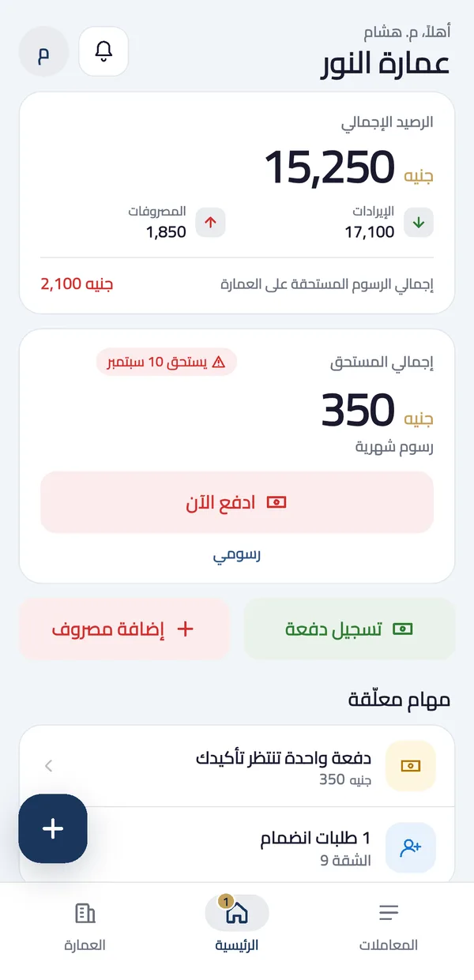Tap the warning icon on due September 10 badge
Image resolution: width=474 pixels, height=980 pixels.
tap(219, 362)
